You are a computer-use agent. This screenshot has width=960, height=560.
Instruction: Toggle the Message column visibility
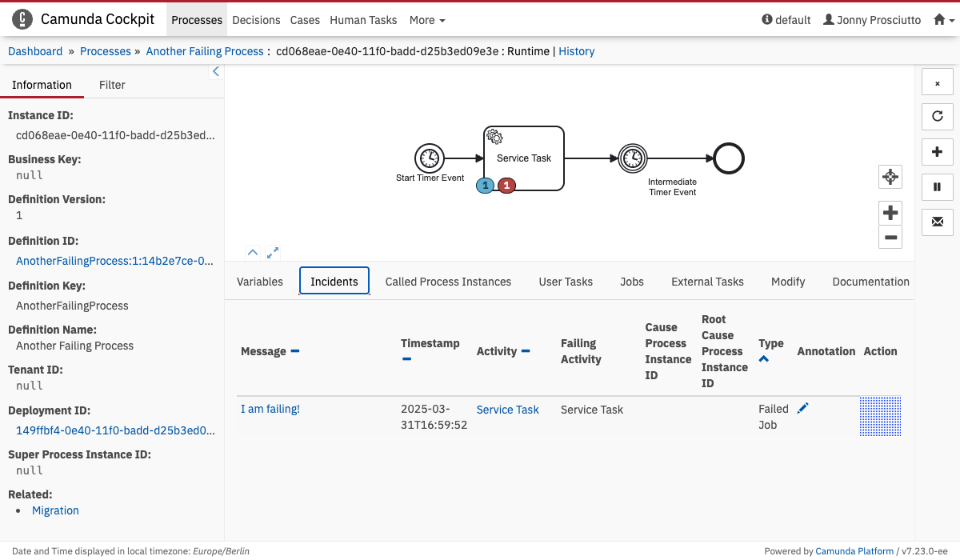295,351
